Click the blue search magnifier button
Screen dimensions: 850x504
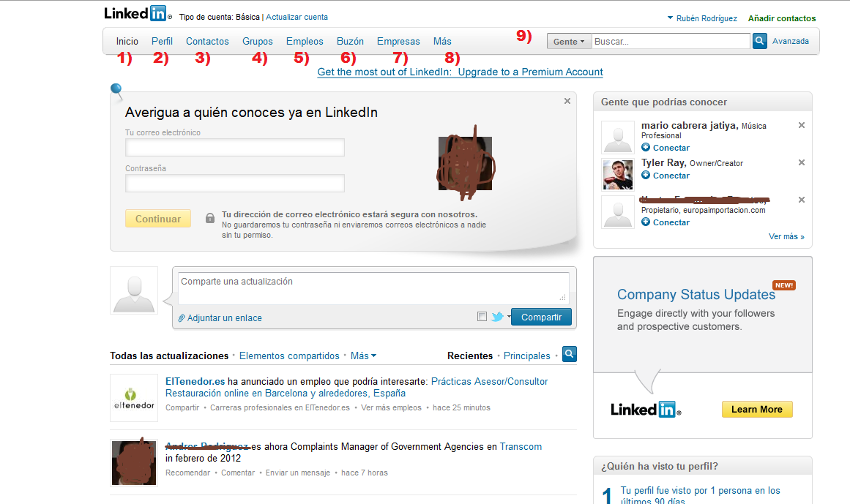(x=759, y=41)
